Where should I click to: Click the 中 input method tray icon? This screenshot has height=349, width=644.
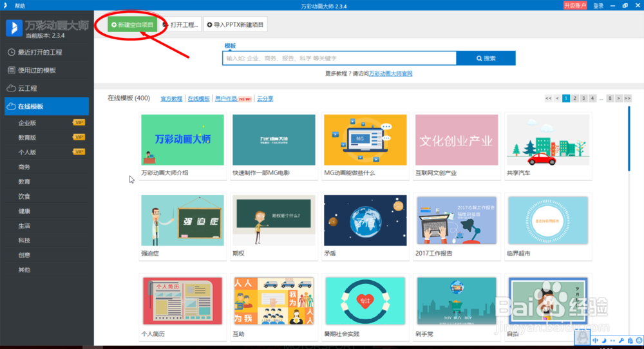tap(595, 341)
